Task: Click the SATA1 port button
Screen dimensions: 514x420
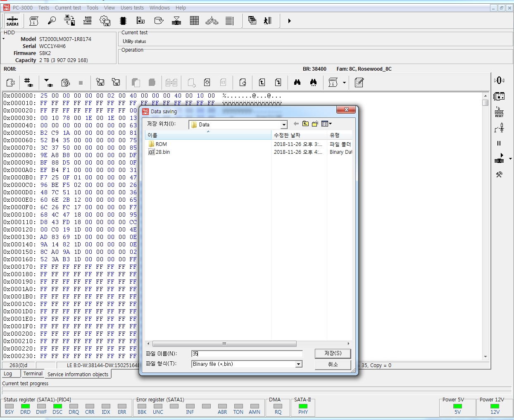Action: (x=12, y=21)
